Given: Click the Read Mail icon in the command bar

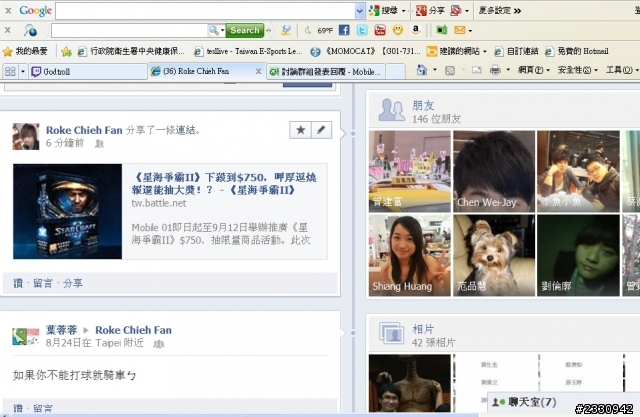Looking at the screenshot, I should pos(476,71).
